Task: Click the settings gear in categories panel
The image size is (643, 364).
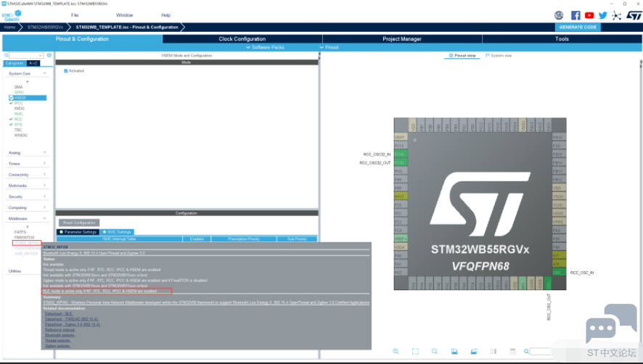Action: [x=49, y=55]
